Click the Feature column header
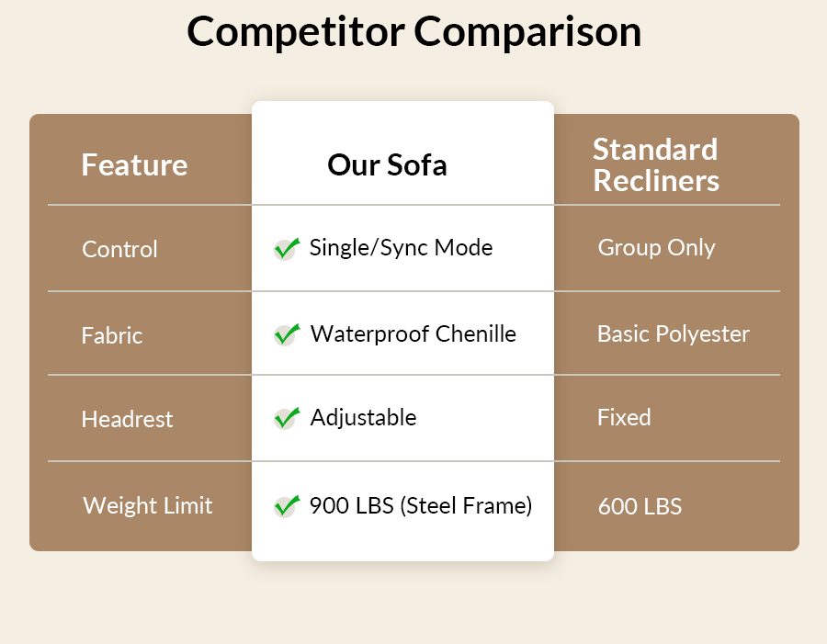The image size is (827, 644). click(134, 165)
